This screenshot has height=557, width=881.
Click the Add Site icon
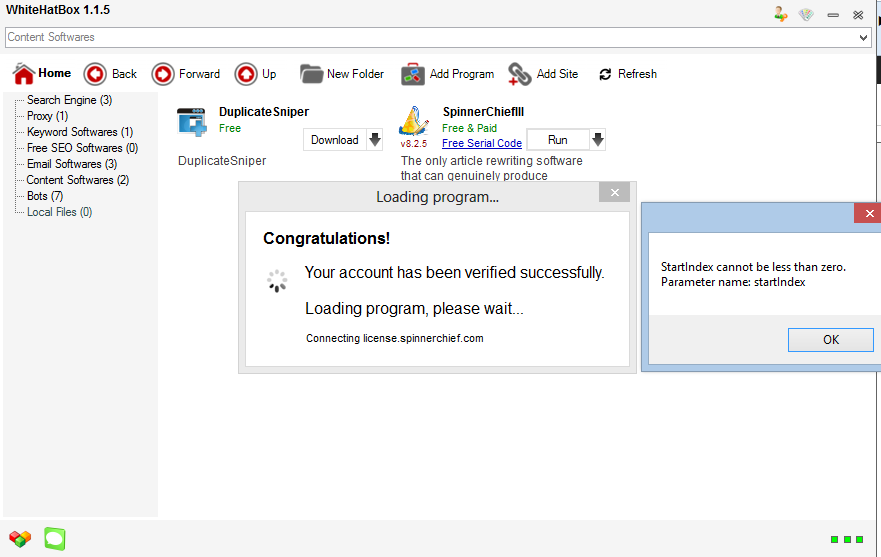[520, 74]
